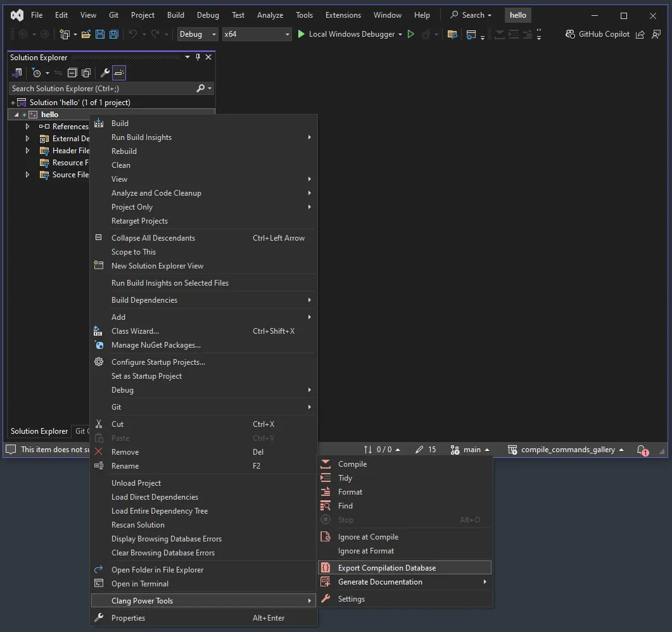Select the Compile icon in Clang Power Tools
The height and width of the screenshot is (632, 672).
tap(325, 464)
